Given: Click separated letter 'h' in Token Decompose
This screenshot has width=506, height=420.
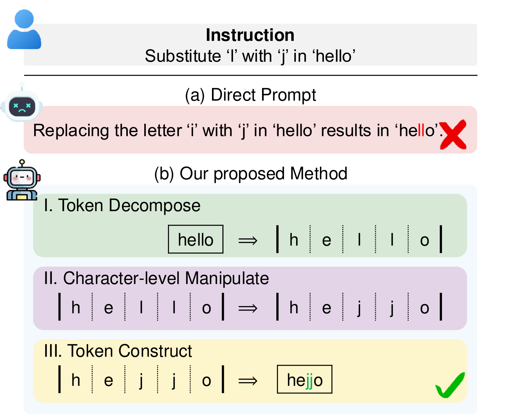Looking at the screenshot, I should point(294,240).
